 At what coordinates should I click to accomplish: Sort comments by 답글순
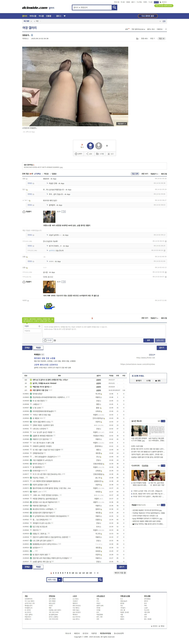point(53,174)
